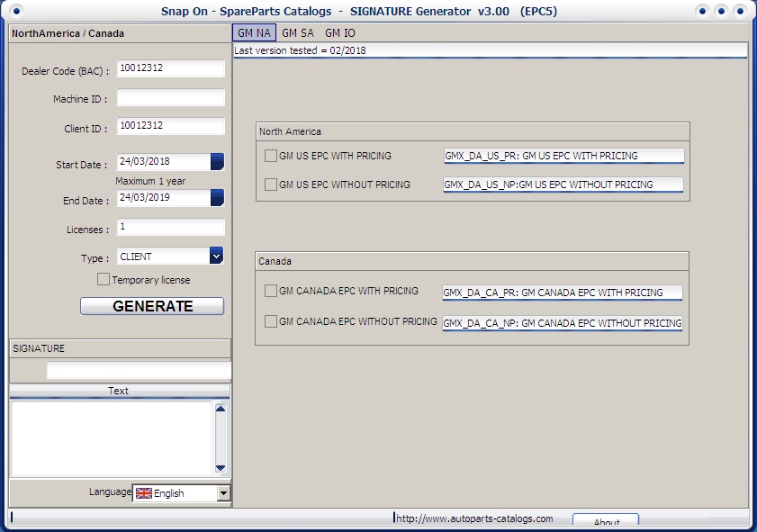Click the text area scroll up arrow
The width and height of the screenshot is (757, 532).
pos(221,409)
